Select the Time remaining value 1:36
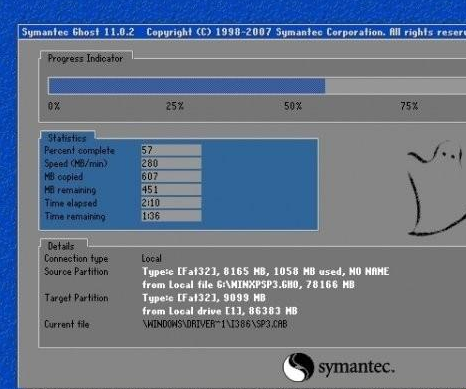 (171, 216)
